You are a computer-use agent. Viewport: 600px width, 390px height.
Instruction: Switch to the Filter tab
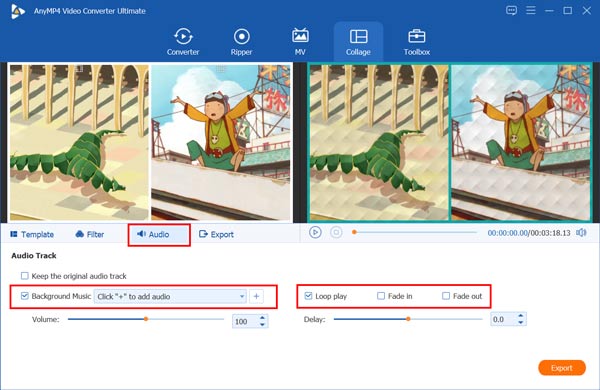90,234
